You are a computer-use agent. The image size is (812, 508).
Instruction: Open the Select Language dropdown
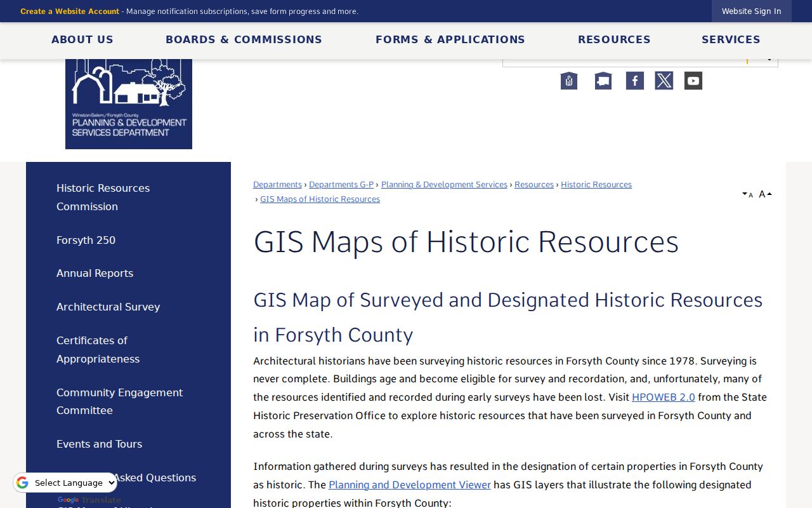[66, 483]
